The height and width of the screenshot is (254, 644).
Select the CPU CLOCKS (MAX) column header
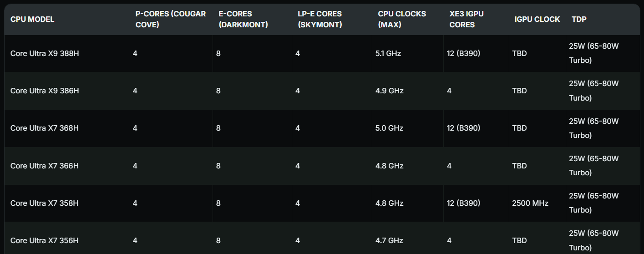tap(402, 19)
